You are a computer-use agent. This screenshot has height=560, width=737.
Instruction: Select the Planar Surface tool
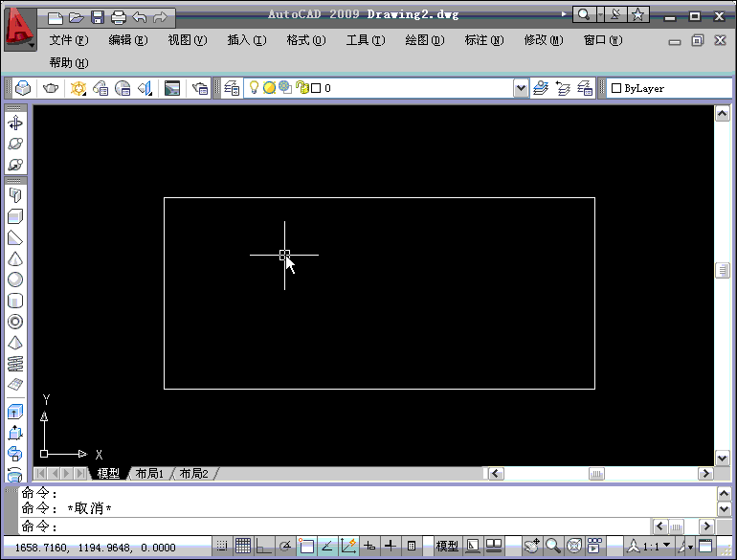(15, 384)
